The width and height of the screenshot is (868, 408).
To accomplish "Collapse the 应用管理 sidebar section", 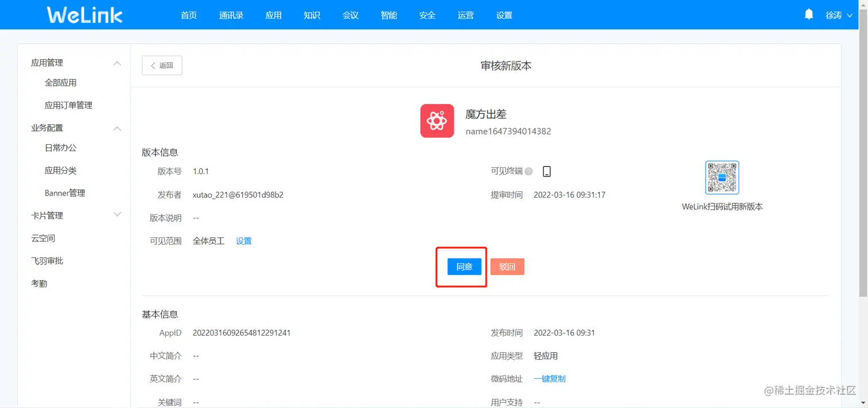I will 117,63.
